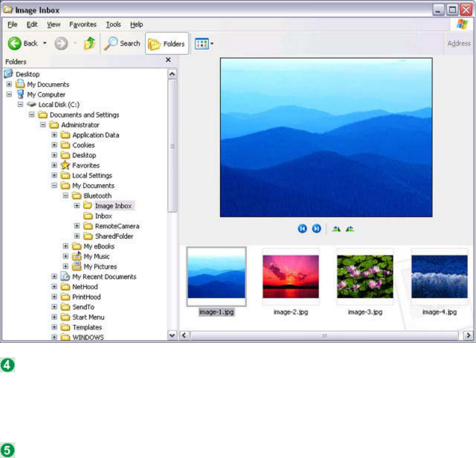Select My Recent Documents icon
This screenshot has width=476, height=458.
coord(65,277)
